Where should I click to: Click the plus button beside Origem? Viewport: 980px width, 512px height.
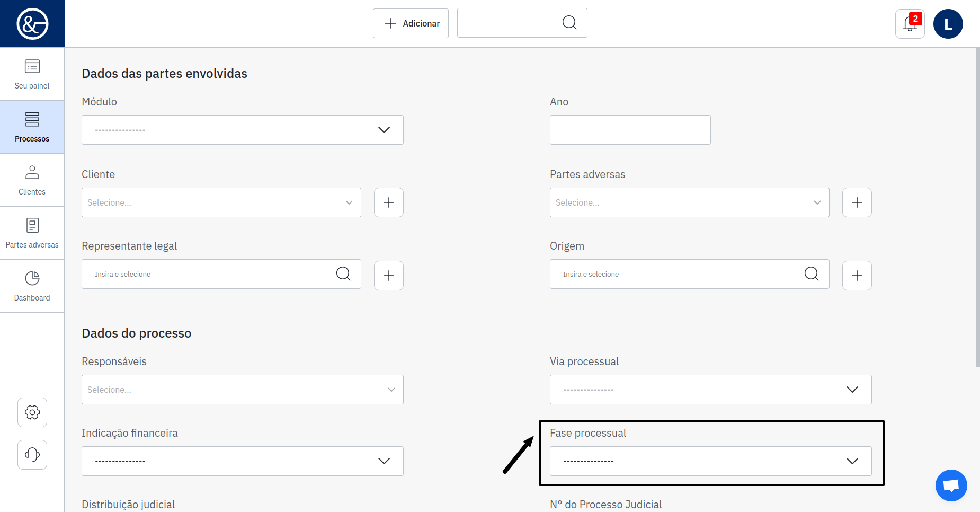click(x=857, y=276)
